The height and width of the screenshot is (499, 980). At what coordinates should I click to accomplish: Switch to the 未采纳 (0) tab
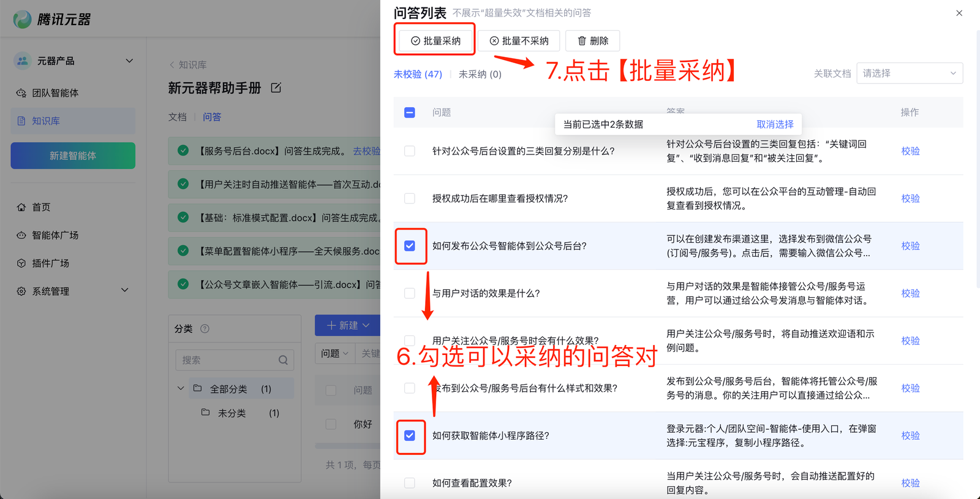pyautogui.click(x=480, y=74)
